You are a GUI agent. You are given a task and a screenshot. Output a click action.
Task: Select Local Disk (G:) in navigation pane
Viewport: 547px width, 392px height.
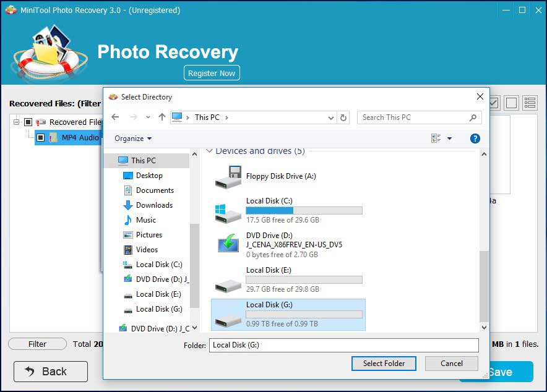[159, 309]
